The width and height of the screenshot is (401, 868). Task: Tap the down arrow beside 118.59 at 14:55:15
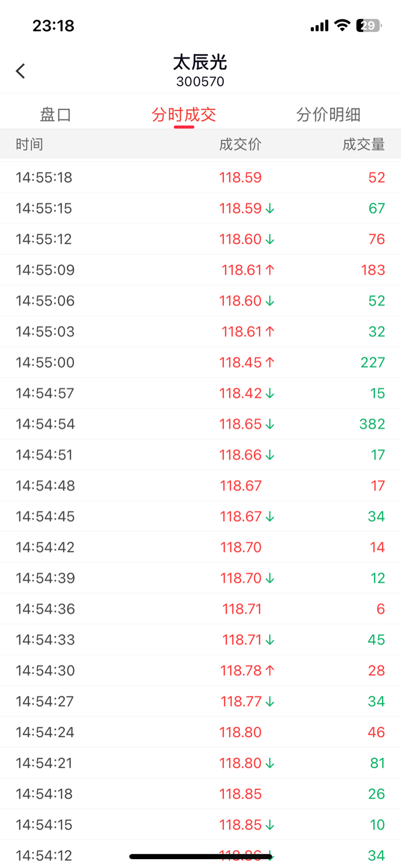(x=270, y=208)
